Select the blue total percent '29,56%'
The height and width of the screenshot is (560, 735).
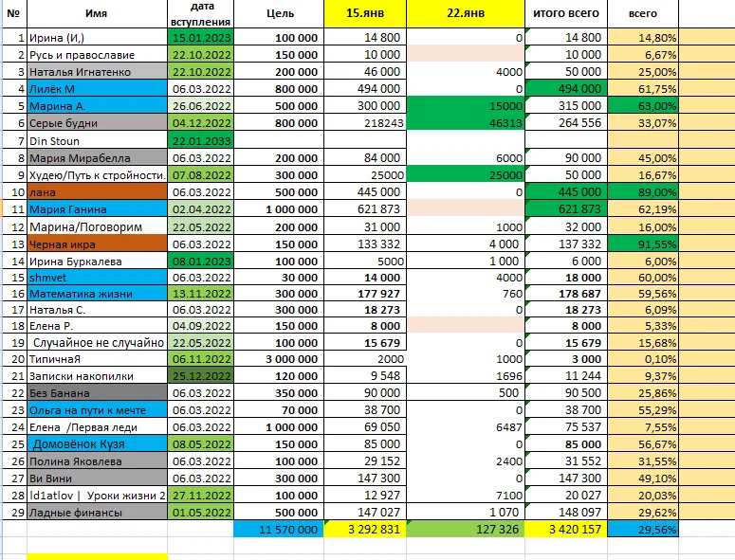click(x=643, y=529)
